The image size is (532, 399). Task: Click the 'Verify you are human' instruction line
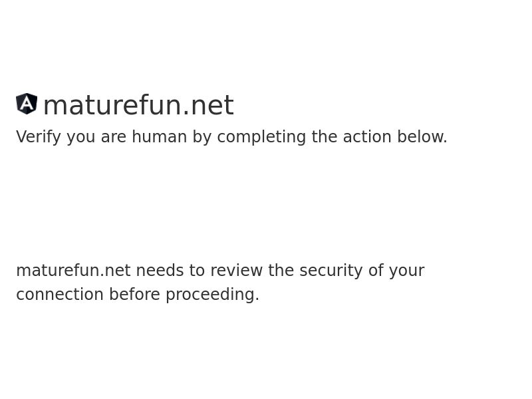(231, 137)
